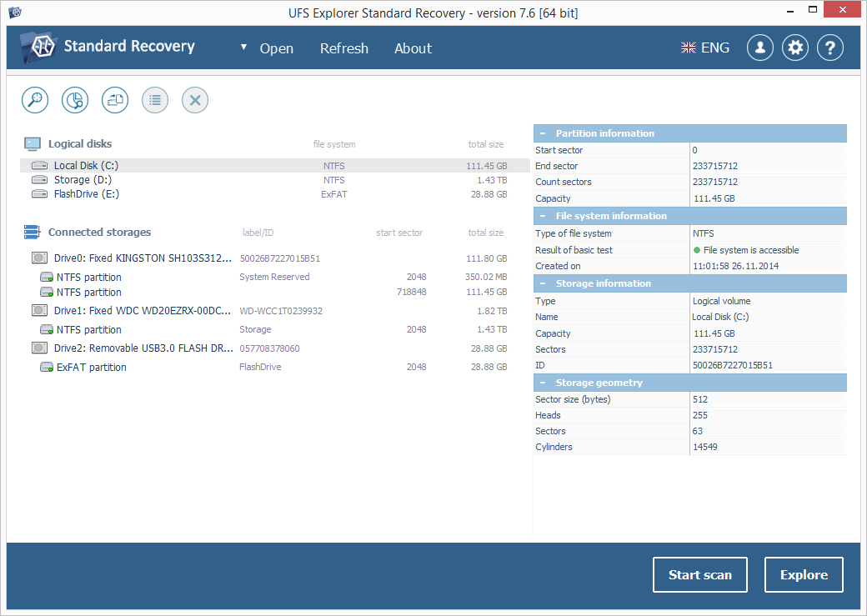Screen dimensions: 867x616
Task: Click the UK flag language icon
Action: 689,48
